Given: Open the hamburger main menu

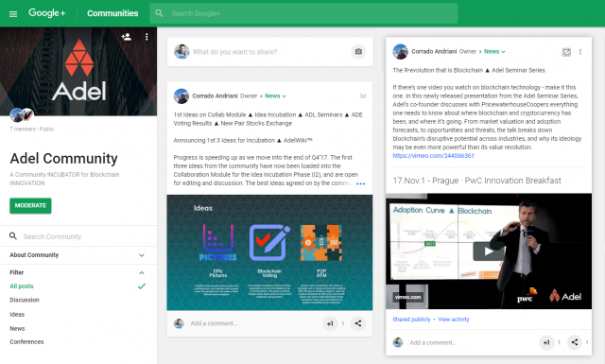Looking at the screenshot, I should click(13, 14).
